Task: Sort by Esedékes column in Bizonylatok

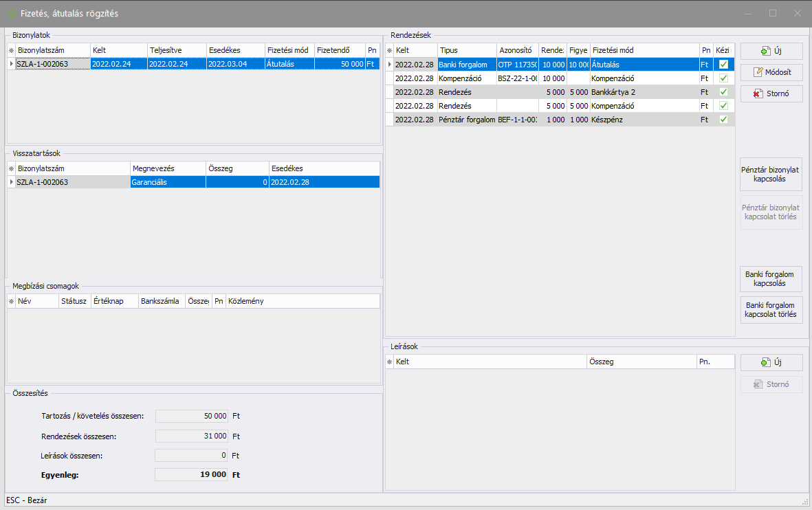Action: click(x=234, y=50)
